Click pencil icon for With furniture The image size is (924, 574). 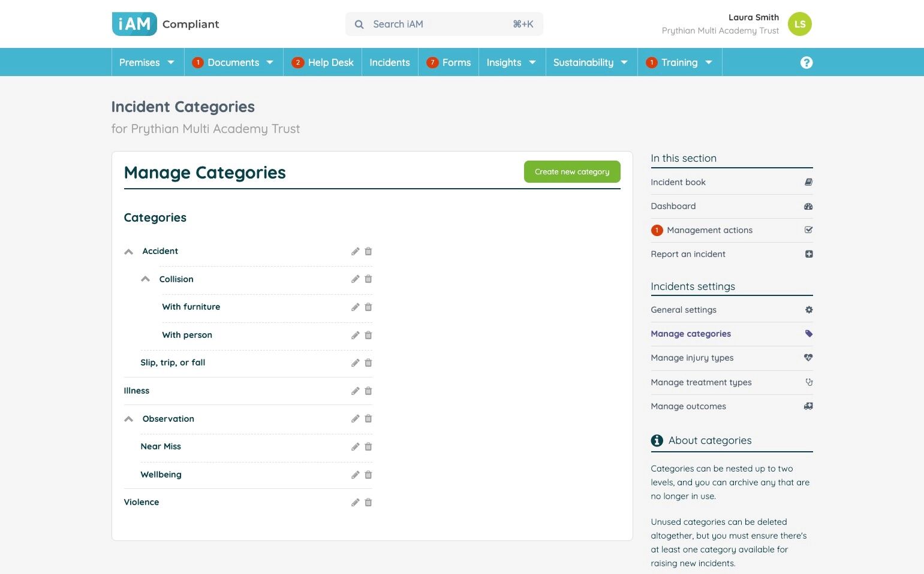(356, 307)
